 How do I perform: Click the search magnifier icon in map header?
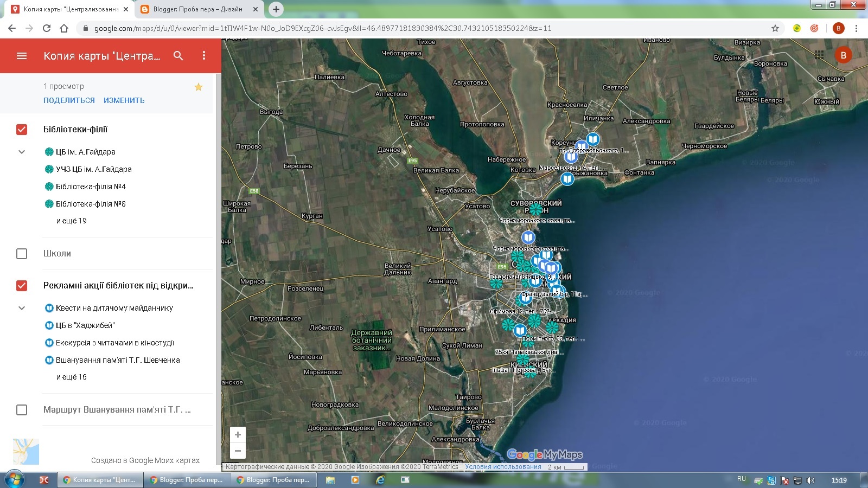pyautogui.click(x=178, y=56)
